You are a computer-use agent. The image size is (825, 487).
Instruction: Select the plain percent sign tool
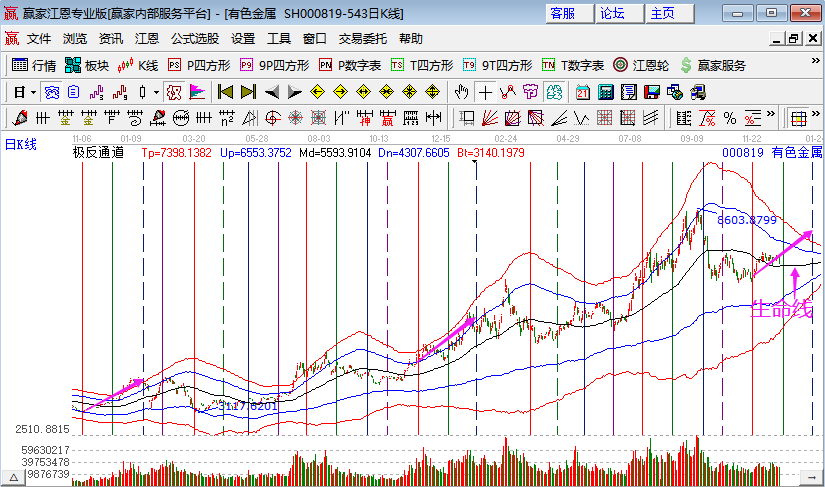[x=730, y=118]
